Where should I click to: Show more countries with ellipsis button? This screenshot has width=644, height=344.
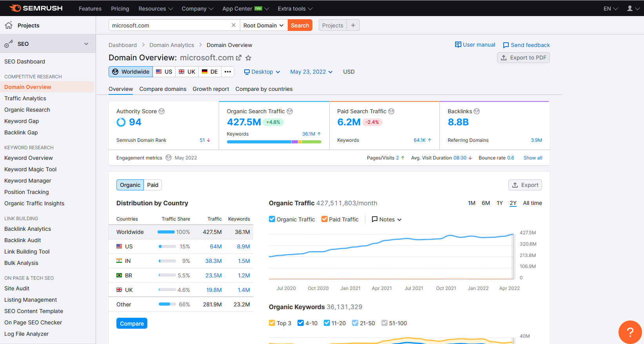pos(228,72)
